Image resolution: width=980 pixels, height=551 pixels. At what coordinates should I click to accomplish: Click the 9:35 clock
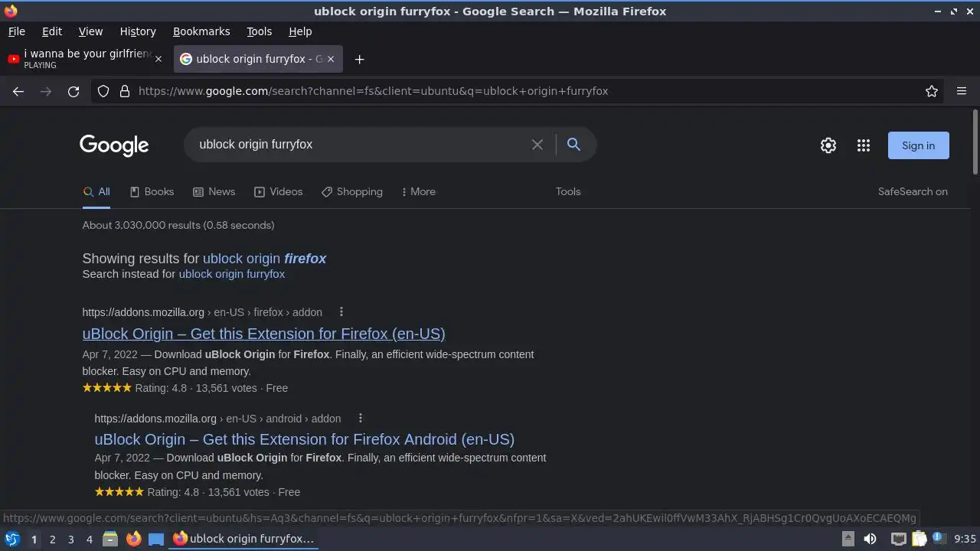pyautogui.click(x=965, y=539)
